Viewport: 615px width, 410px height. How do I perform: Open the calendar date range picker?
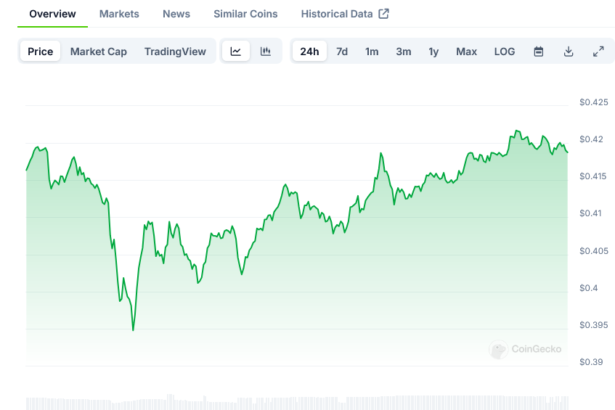538,51
